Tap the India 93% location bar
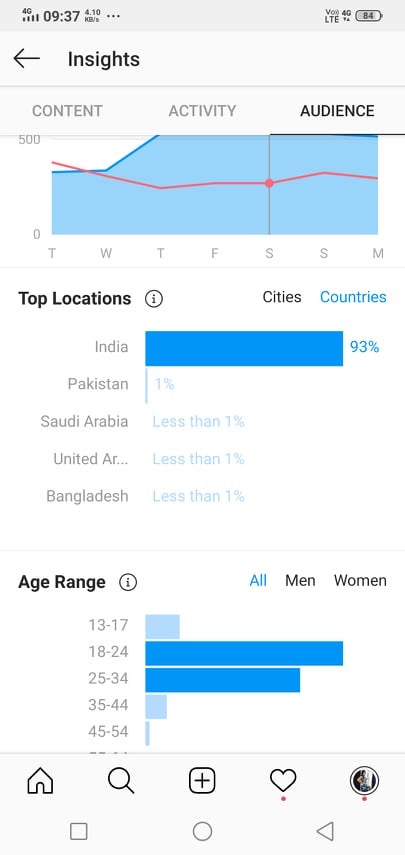The width and height of the screenshot is (405, 855). [244, 348]
